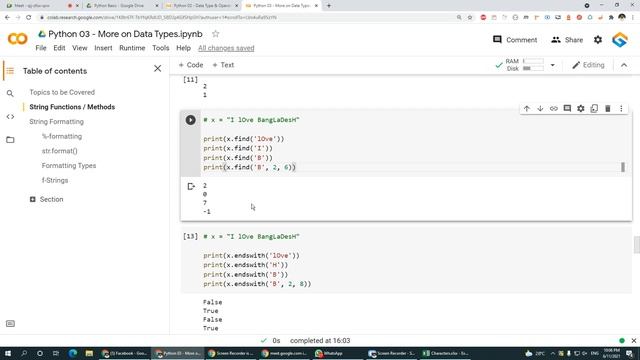Move the cell up with the arrow icon
The height and width of the screenshot is (360, 640).
(527, 109)
